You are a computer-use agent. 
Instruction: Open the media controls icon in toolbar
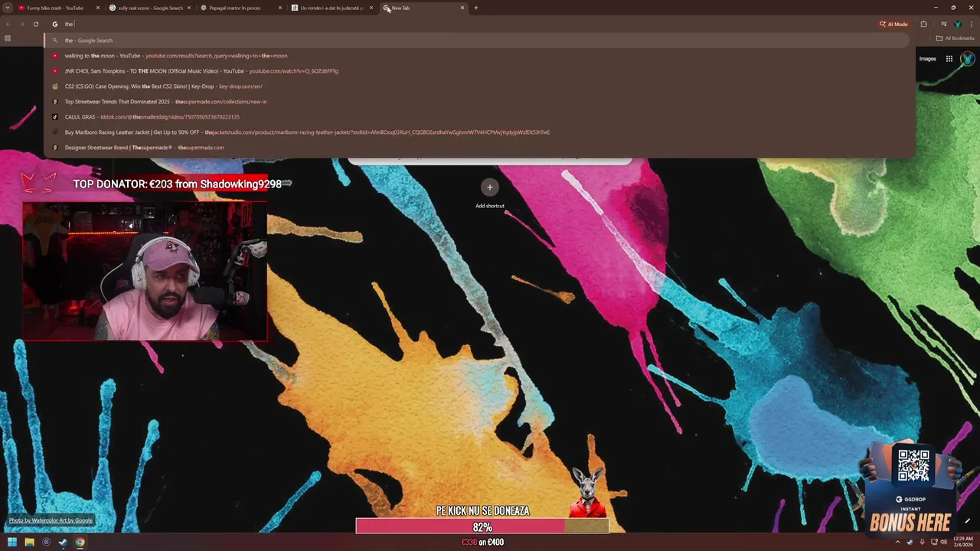[943, 24]
